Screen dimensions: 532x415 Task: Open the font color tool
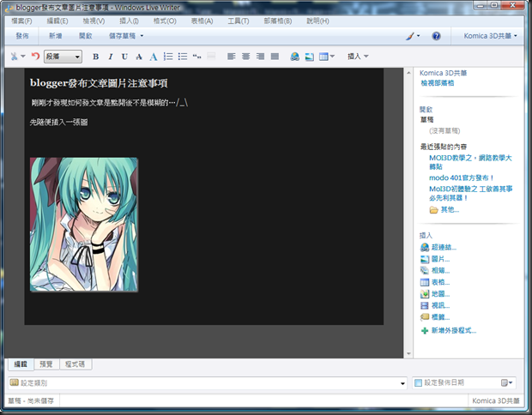[154, 57]
